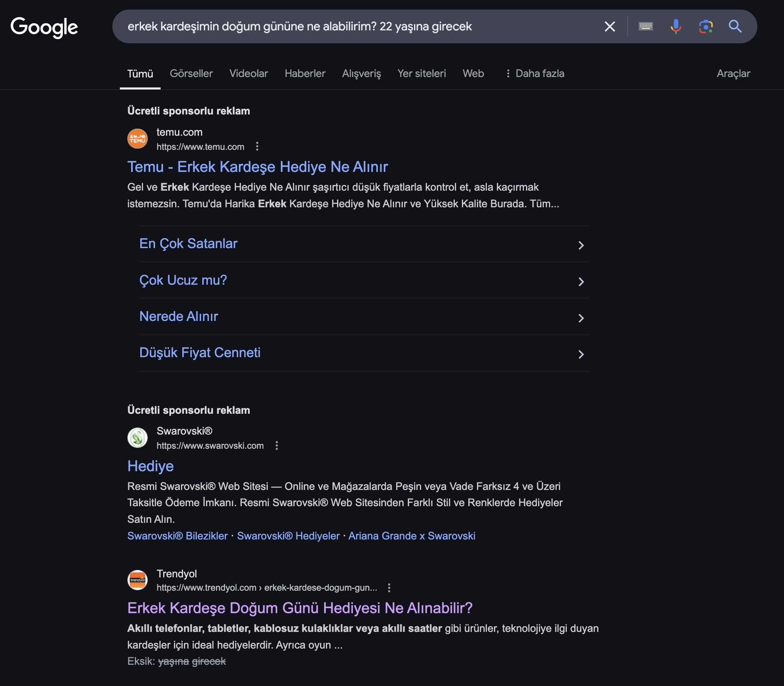Viewport: 784px width, 686px height.
Task: Open Swarovski® Bilezikler sitelink
Action: [178, 536]
